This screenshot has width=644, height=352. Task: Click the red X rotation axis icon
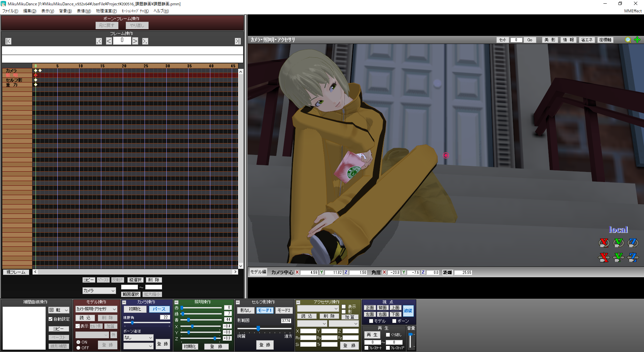pyautogui.click(x=604, y=242)
